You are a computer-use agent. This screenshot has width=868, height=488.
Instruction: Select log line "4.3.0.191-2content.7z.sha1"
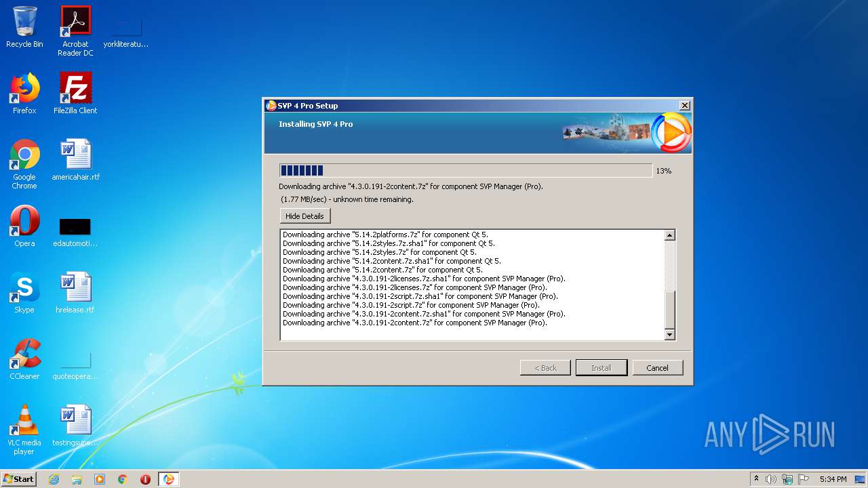click(x=424, y=314)
